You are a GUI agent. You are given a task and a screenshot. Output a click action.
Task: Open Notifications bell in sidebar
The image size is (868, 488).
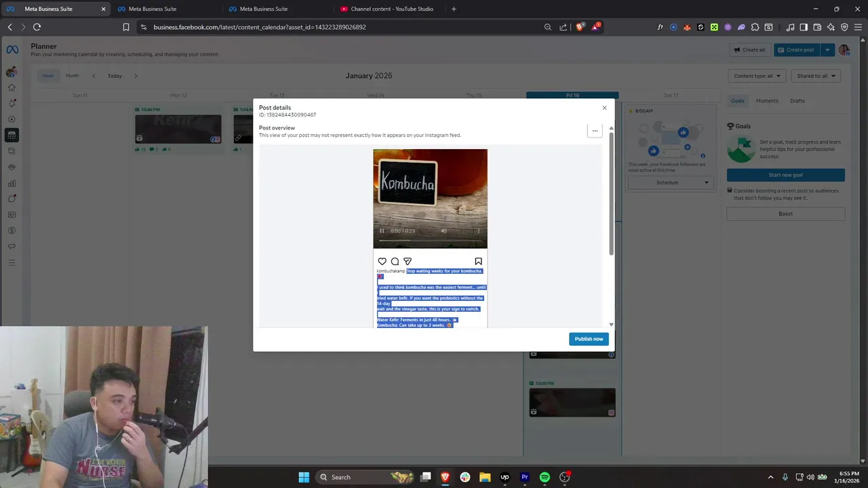(12, 103)
